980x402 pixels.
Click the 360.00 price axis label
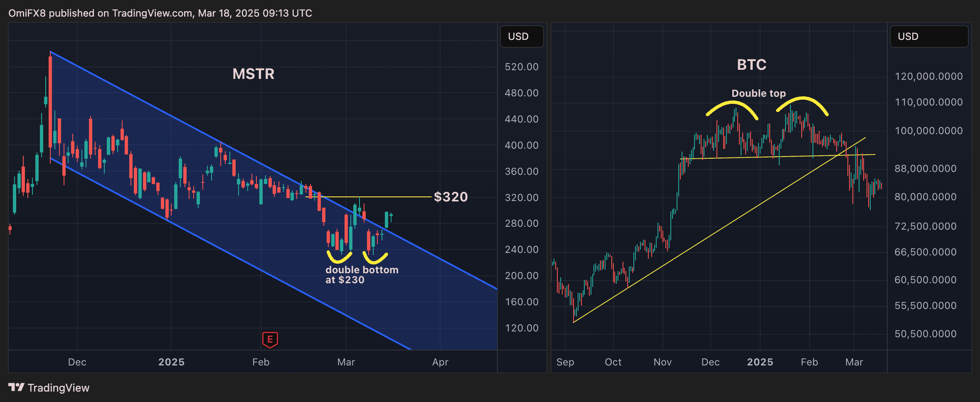[522, 172]
